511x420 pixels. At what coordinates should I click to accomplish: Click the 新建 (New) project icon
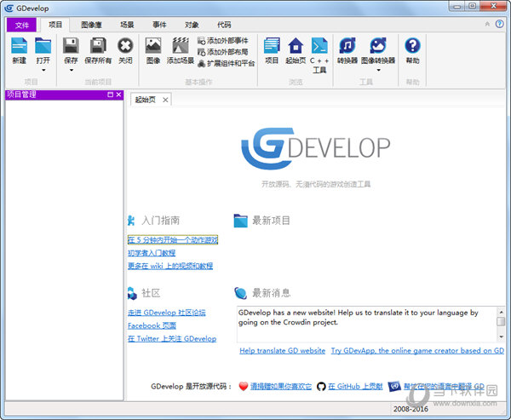[x=20, y=45]
